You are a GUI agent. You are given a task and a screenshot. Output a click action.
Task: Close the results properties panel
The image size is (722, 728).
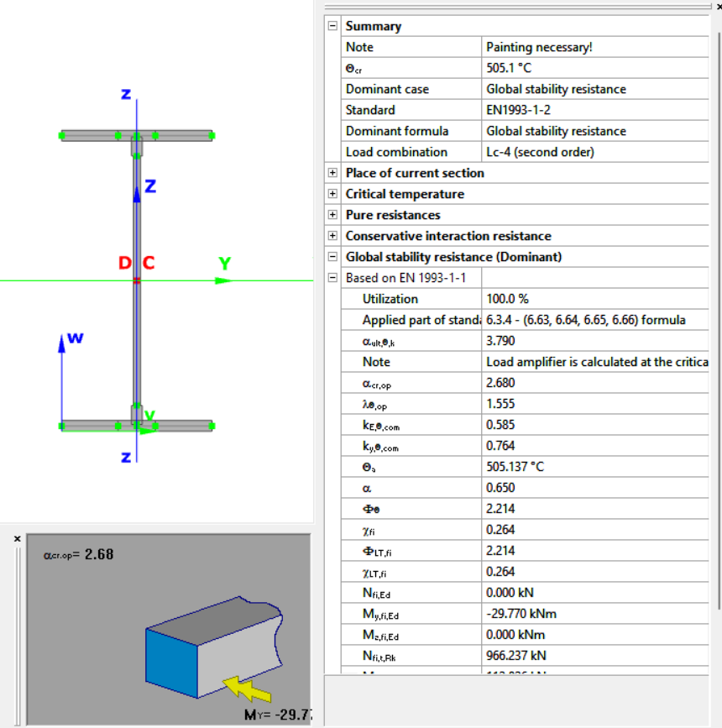click(x=718, y=6)
